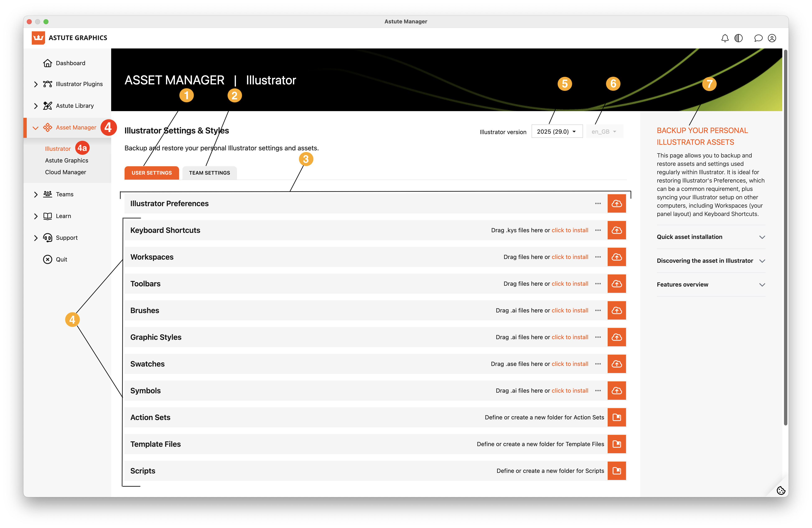This screenshot has width=812, height=528.
Task: Open the more options dots for Swatches
Action: click(x=598, y=364)
